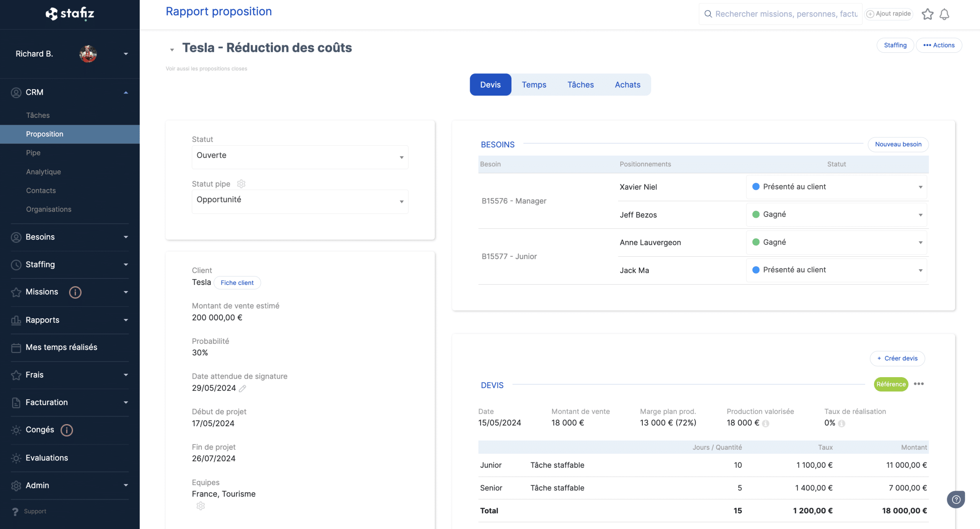Expand the Missions section arrow

(x=126, y=292)
